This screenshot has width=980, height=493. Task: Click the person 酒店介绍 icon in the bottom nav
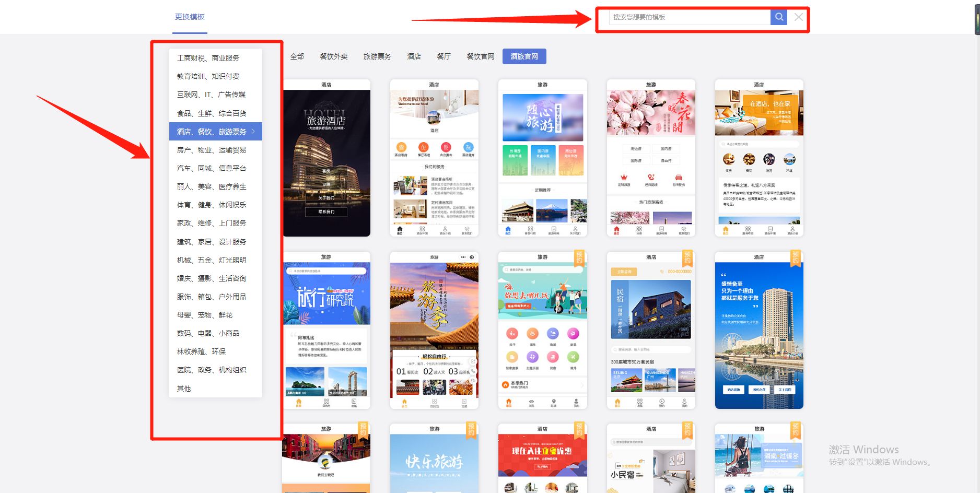click(x=445, y=229)
